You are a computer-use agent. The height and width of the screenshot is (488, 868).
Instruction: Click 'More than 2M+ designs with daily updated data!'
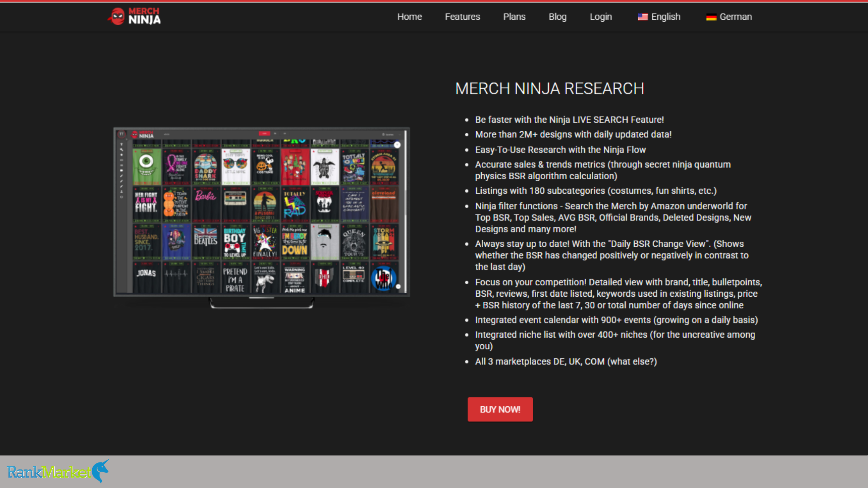573,134
